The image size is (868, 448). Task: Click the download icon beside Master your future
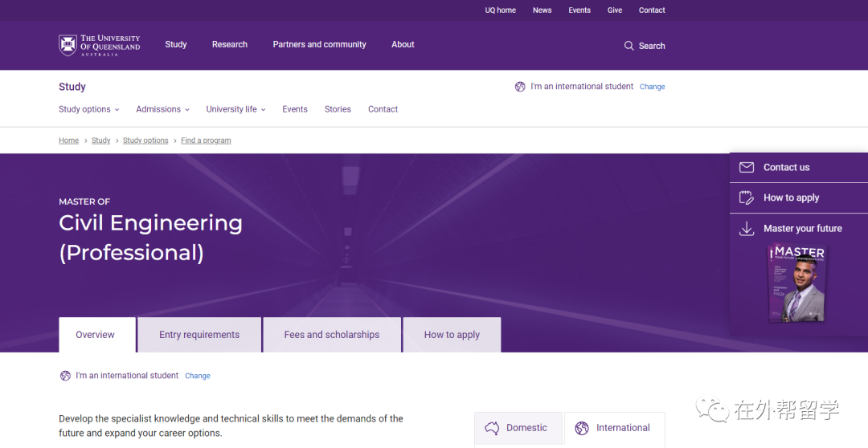(747, 229)
